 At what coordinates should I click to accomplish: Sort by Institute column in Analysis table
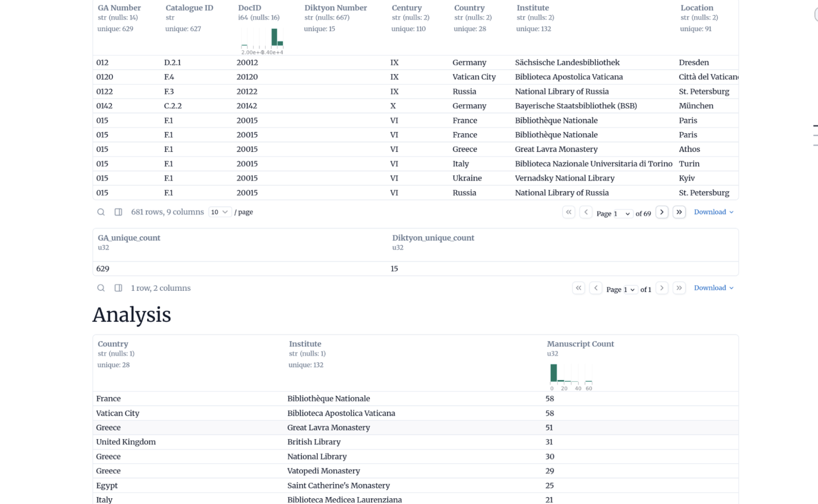(305, 344)
